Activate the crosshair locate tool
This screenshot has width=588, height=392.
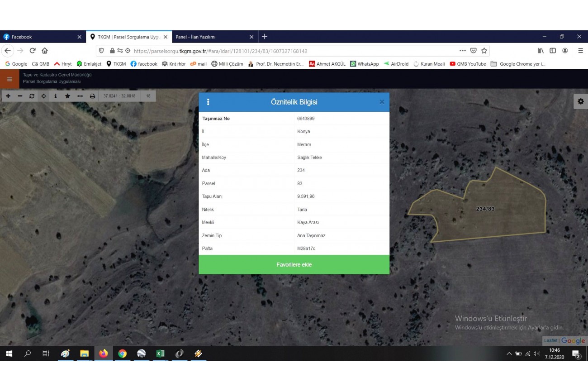[x=44, y=96]
